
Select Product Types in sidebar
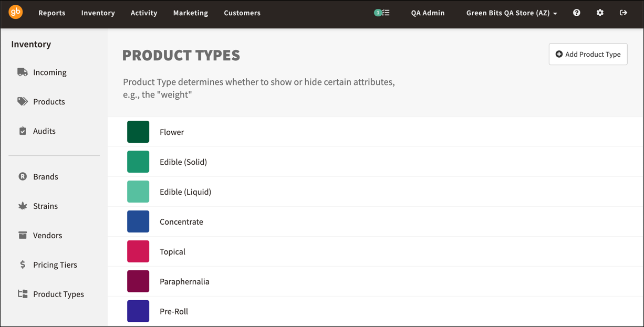point(58,294)
